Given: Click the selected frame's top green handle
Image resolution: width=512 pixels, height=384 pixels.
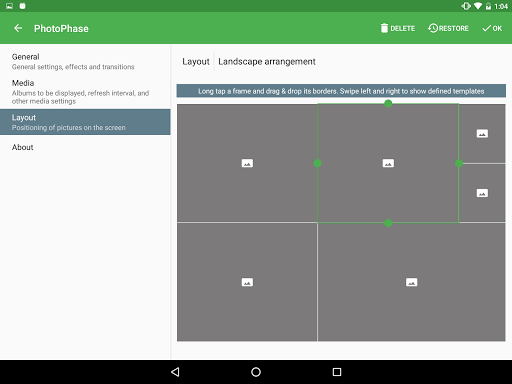Looking at the screenshot, I should click(388, 104).
